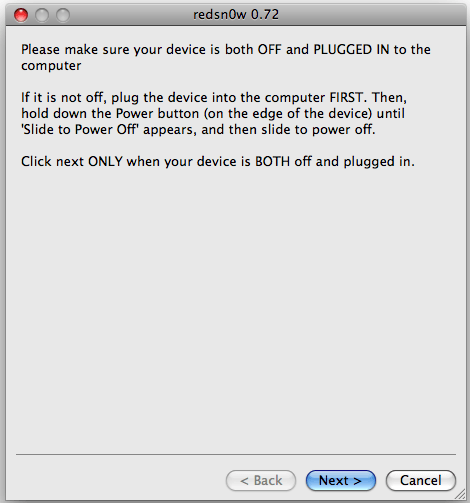Click the word 'computer' on second line
Screen dimensions: 470x503
(x=51, y=66)
